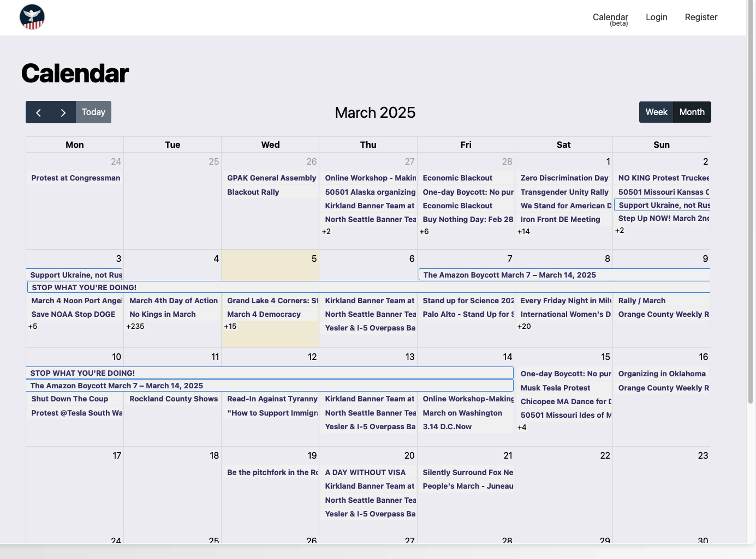Click the page's vertical scrollbar

(751, 218)
